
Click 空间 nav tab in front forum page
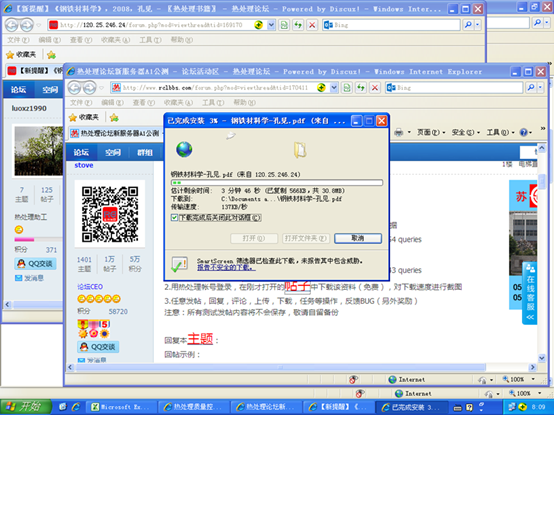point(113,152)
